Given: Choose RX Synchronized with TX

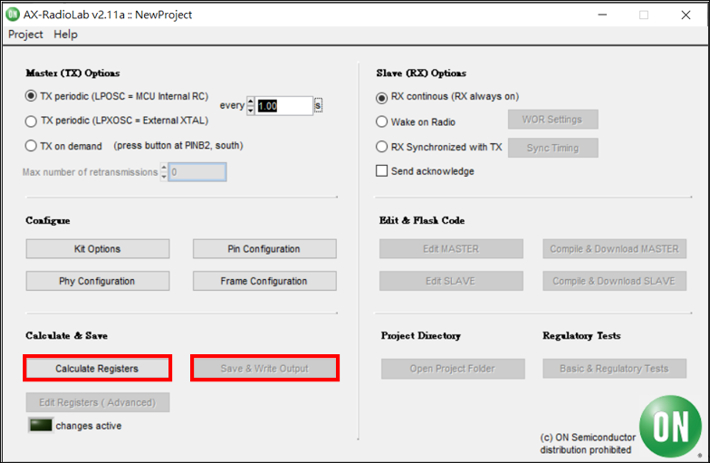Looking at the screenshot, I should [x=382, y=147].
